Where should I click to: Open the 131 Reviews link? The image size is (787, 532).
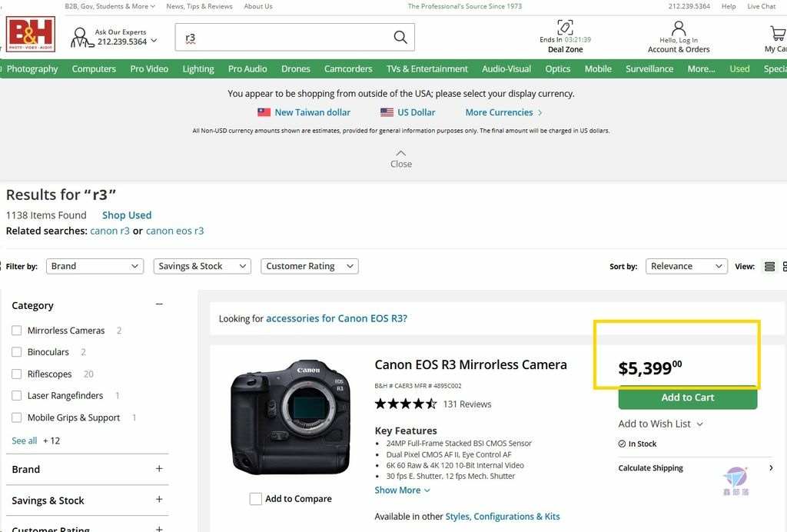coord(467,404)
